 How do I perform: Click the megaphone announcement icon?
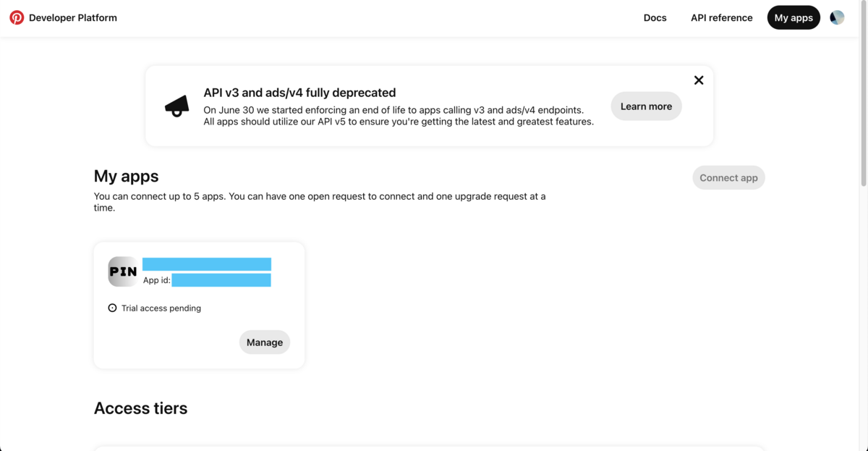pyautogui.click(x=176, y=106)
